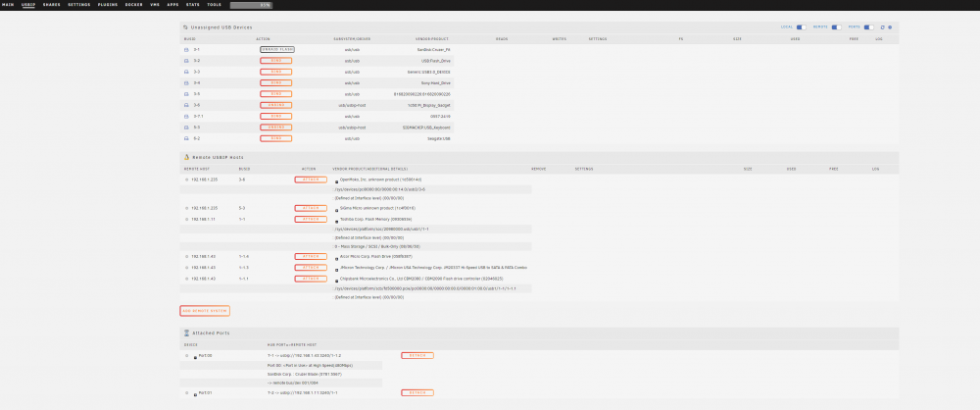
Task: Unbind the USB_Keyboard device 5-3
Action: 275,128
